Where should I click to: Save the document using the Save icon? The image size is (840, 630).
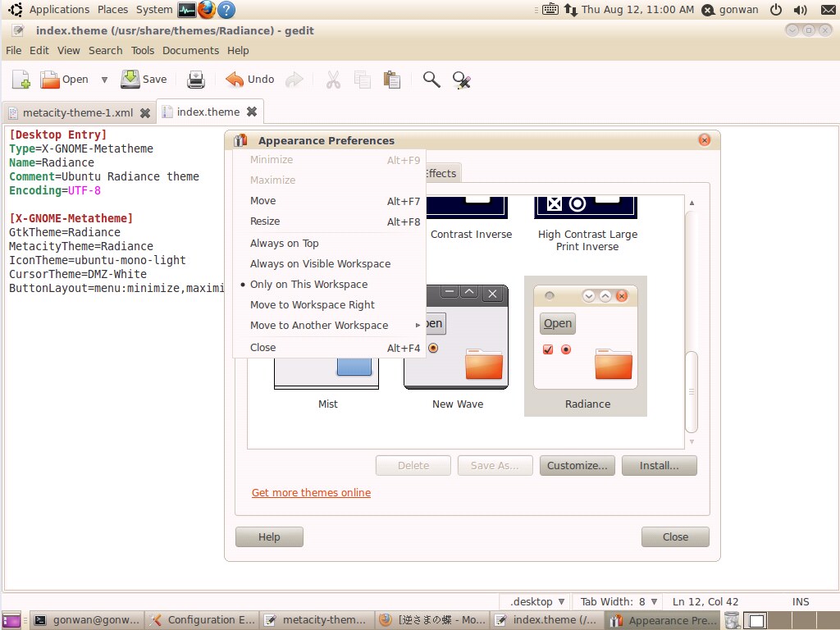pyautogui.click(x=130, y=80)
